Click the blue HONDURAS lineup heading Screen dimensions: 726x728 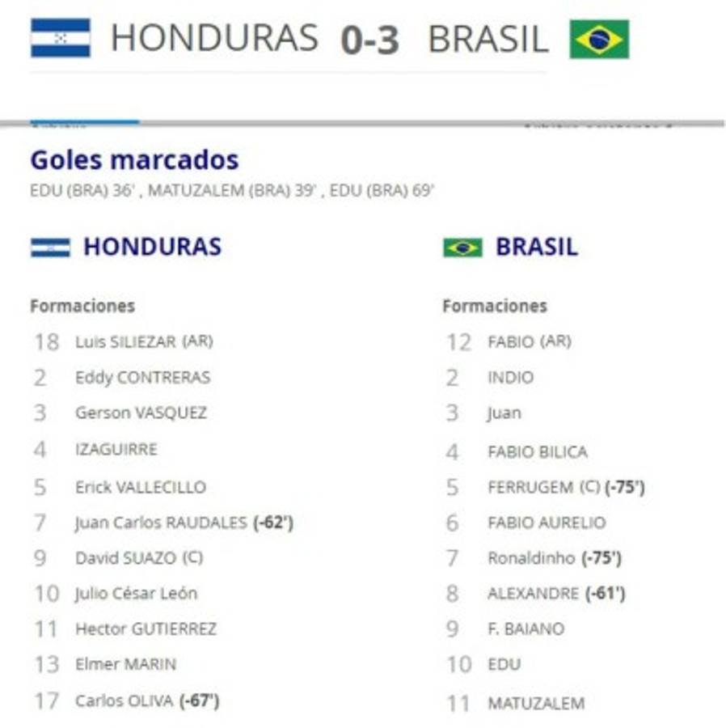152,247
